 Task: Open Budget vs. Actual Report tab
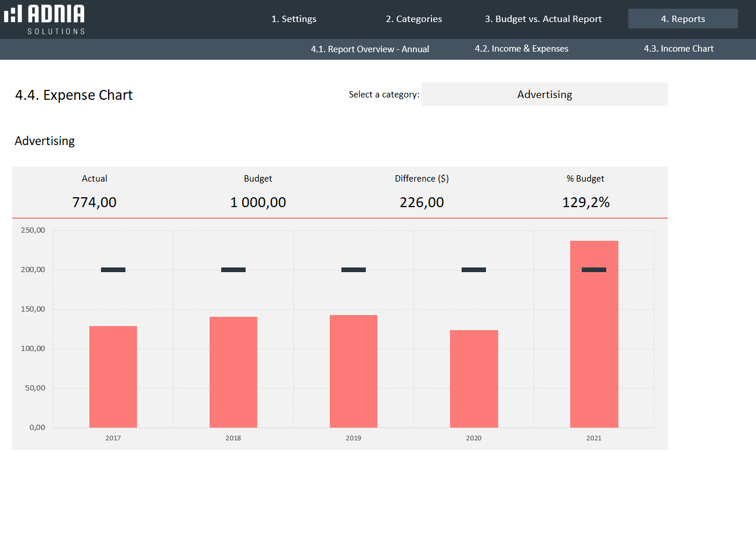pyautogui.click(x=543, y=19)
